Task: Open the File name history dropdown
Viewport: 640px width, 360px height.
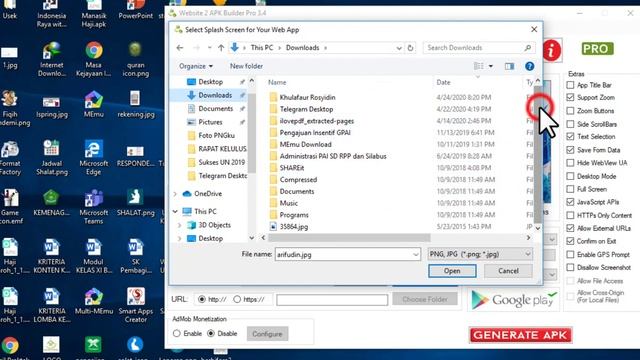Action: (x=416, y=254)
